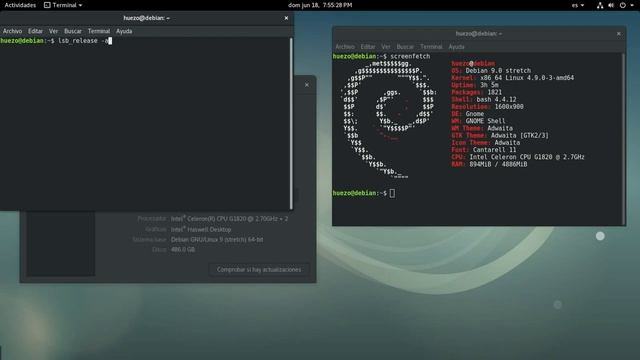
Task: Click the volume speaker icon
Action: 611,5
